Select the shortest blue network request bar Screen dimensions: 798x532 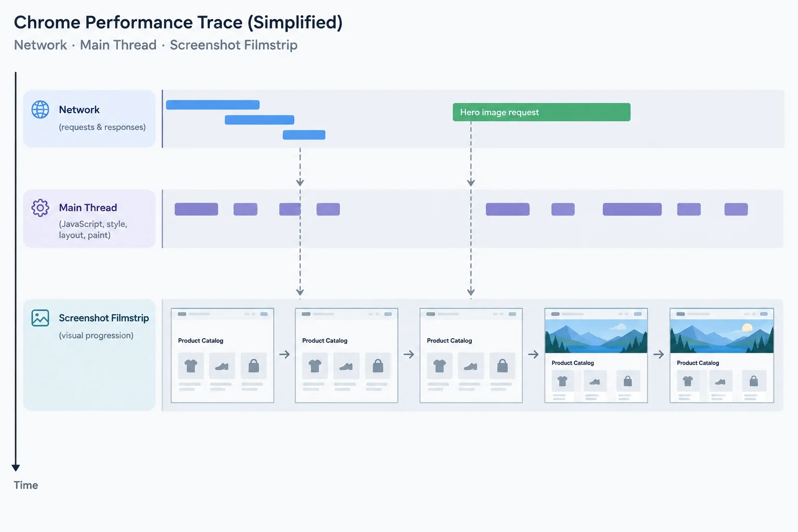(x=304, y=135)
